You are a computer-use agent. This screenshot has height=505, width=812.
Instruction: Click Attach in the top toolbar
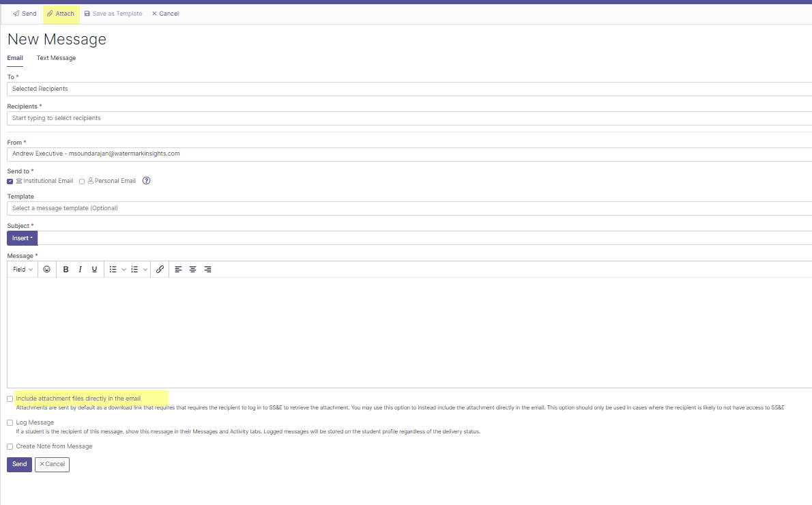[x=61, y=14]
